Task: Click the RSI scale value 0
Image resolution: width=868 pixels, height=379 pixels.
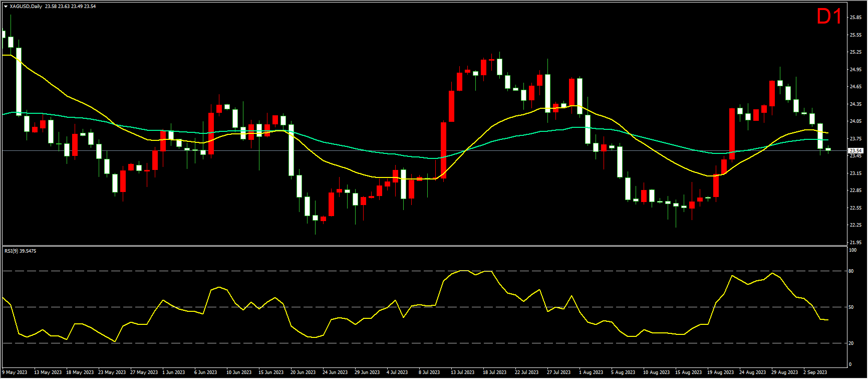Action: pos(850,364)
